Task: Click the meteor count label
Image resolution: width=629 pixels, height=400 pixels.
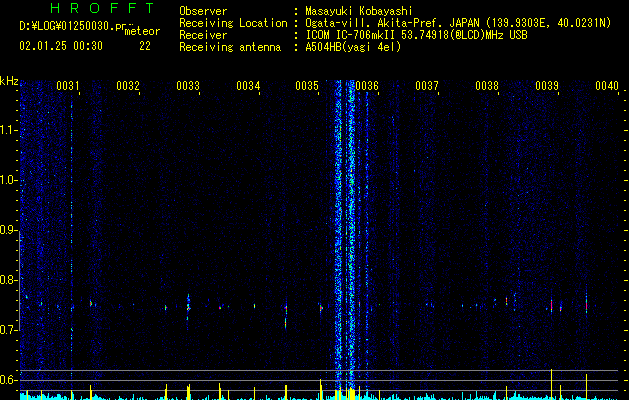Action: [x=142, y=31]
